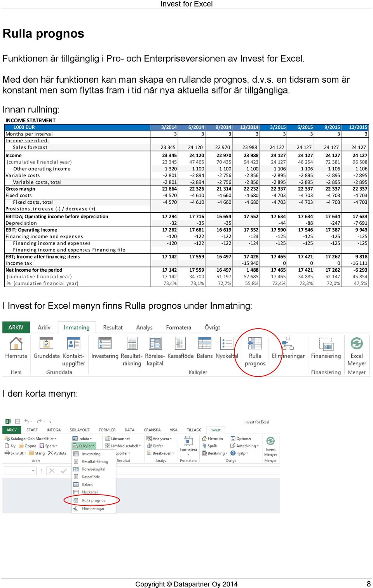
Task: Click the Save icon in the quick access toolbar
Action: pyautogui.click(x=17, y=421)
